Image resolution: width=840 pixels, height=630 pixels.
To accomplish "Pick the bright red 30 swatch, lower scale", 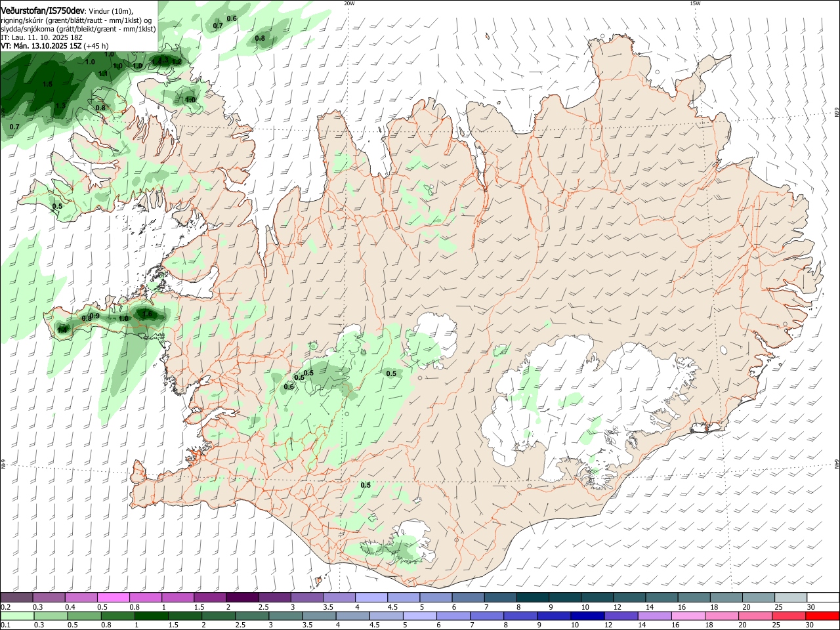I will tap(823, 616).
